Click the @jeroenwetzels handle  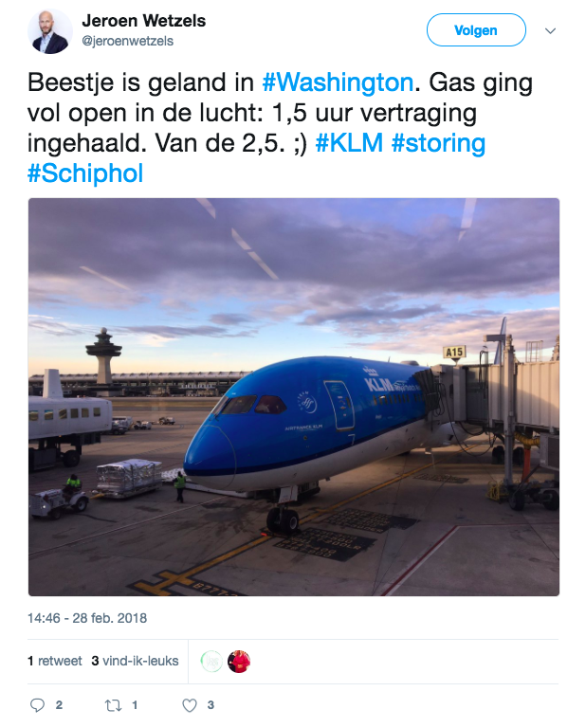point(128,42)
